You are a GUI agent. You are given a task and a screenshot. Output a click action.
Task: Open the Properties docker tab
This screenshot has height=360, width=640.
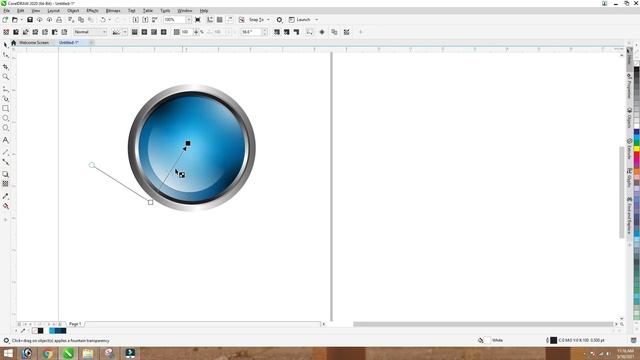coord(629,86)
